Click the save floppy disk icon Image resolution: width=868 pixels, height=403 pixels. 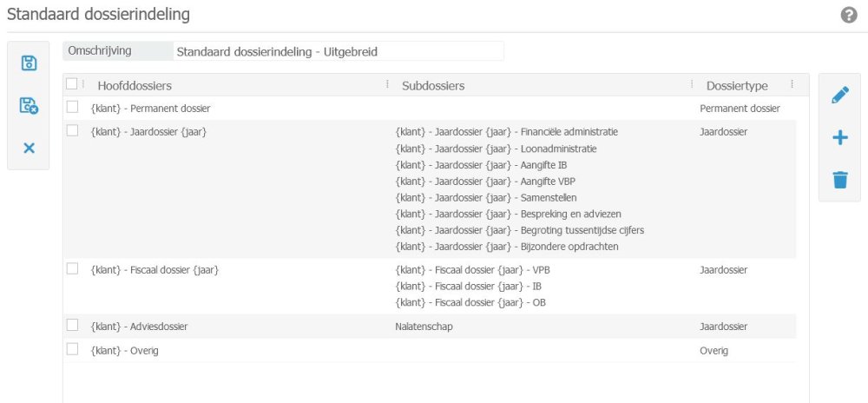29,63
